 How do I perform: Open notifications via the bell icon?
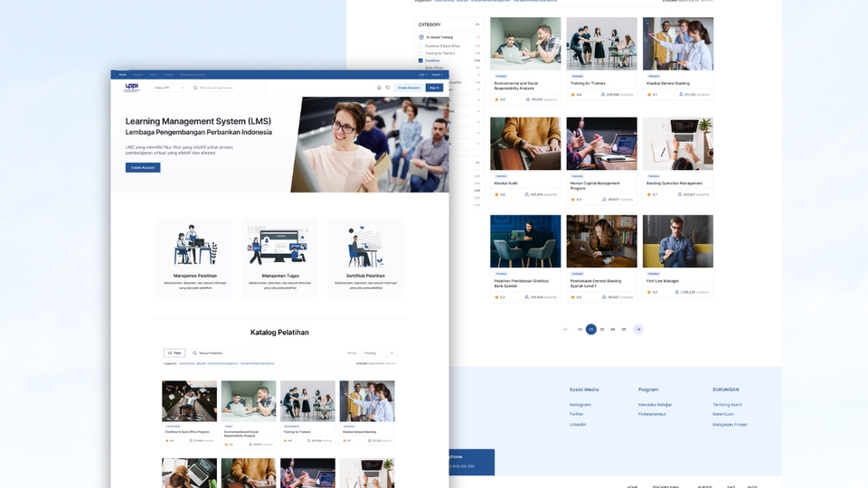(379, 88)
